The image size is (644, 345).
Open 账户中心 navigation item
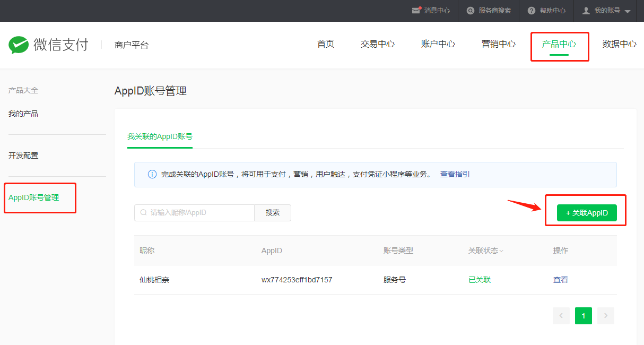(x=438, y=44)
